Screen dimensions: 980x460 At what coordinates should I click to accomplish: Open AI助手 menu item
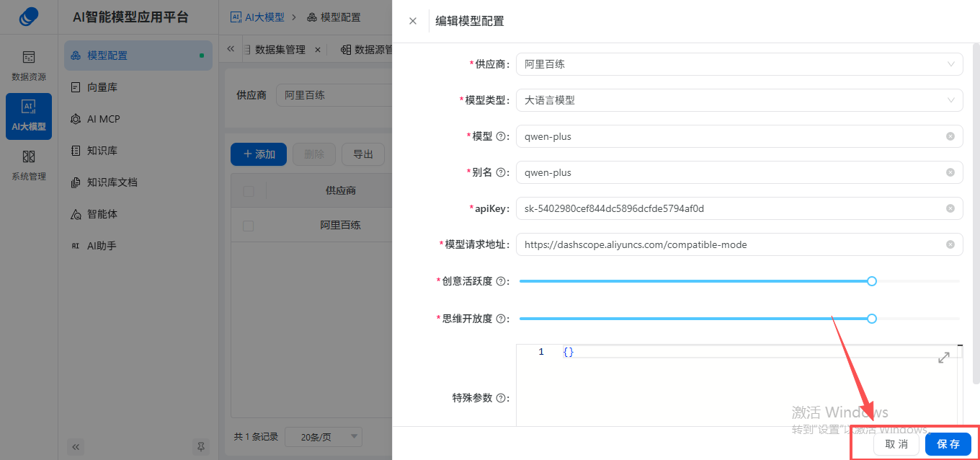(138, 246)
